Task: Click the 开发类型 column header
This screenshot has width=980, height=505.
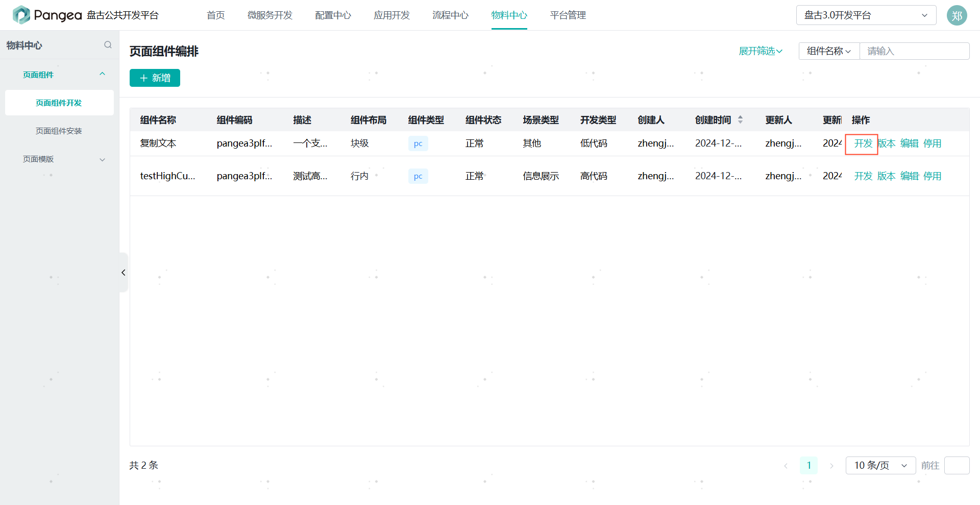Action: (598, 120)
